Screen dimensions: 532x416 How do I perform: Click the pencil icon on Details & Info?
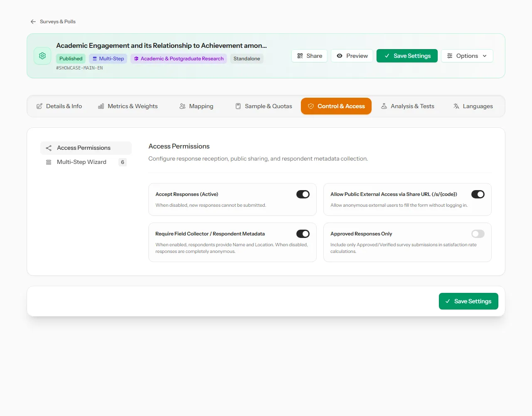coord(39,106)
